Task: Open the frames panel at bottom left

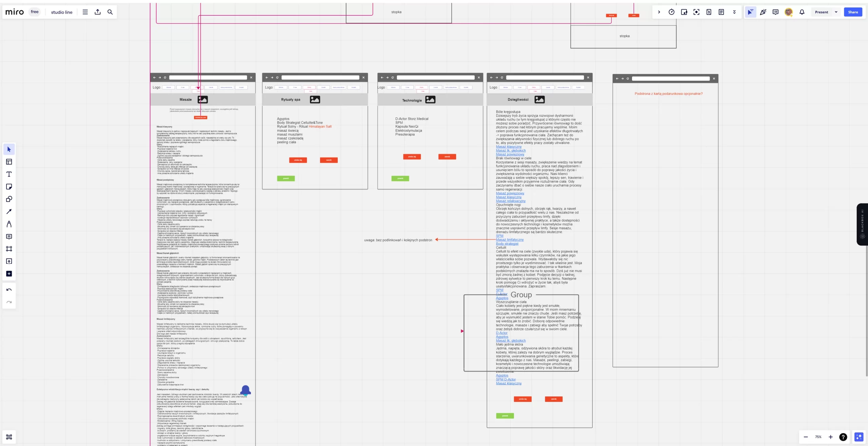Action: 9,437
